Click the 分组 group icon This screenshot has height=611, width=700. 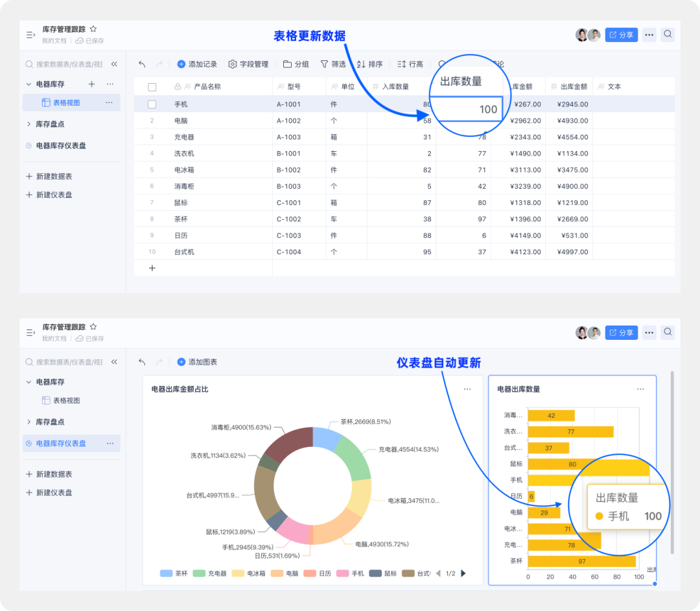click(x=288, y=64)
